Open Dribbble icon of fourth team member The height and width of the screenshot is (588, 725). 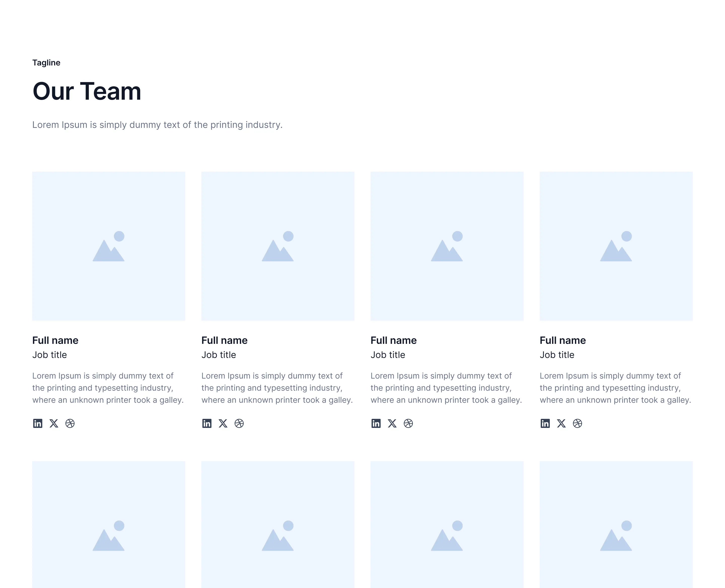tap(577, 423)
